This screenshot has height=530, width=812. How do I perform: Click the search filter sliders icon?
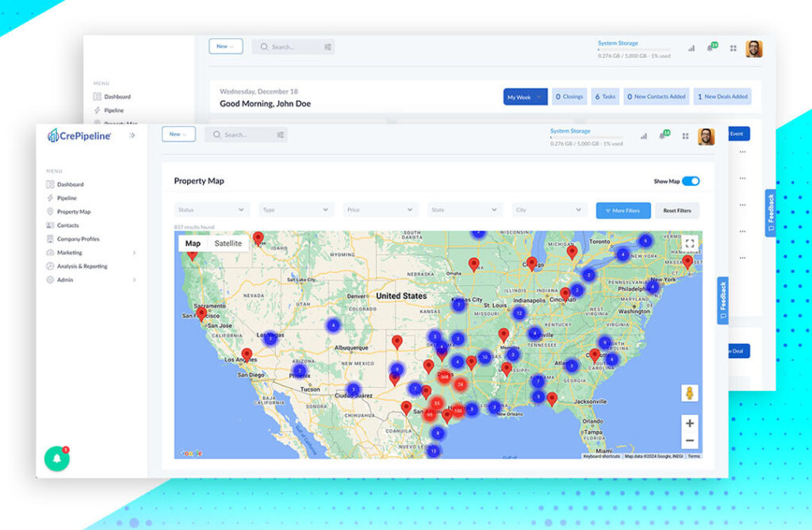(x=280, y=135)
